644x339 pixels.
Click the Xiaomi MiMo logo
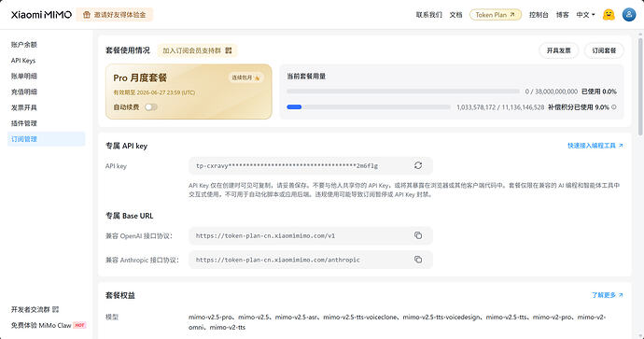pyautogui.click(x=41, y=15)
